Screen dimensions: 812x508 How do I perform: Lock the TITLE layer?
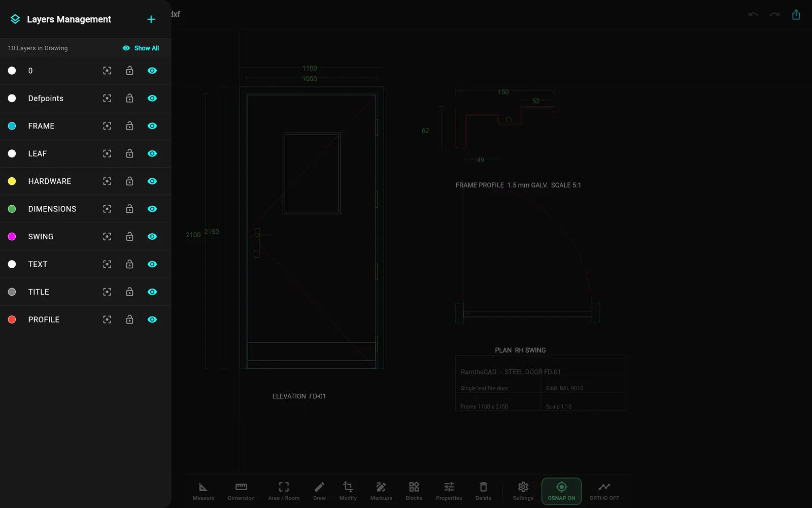(x=130, y=292)
